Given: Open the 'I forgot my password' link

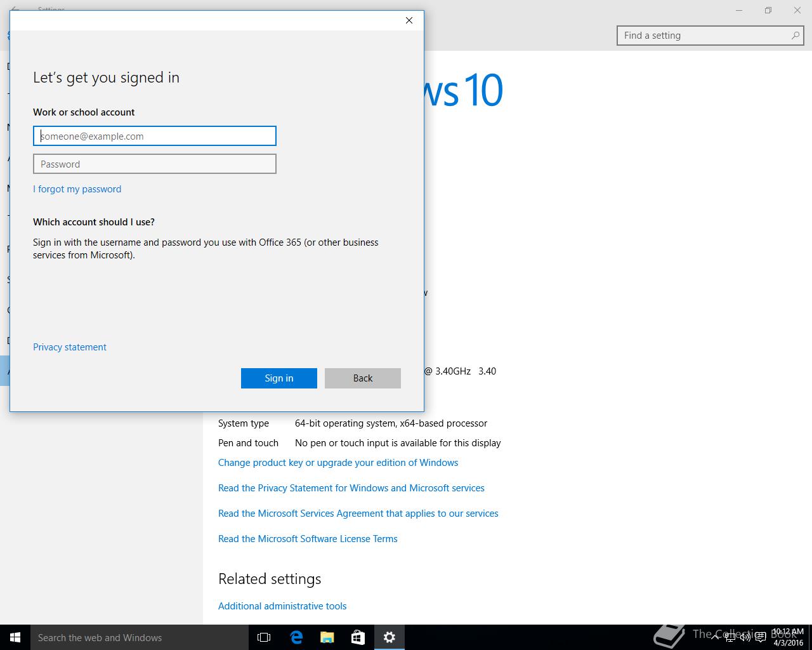Looking at the screenshot, I should [x=77, y=189].
